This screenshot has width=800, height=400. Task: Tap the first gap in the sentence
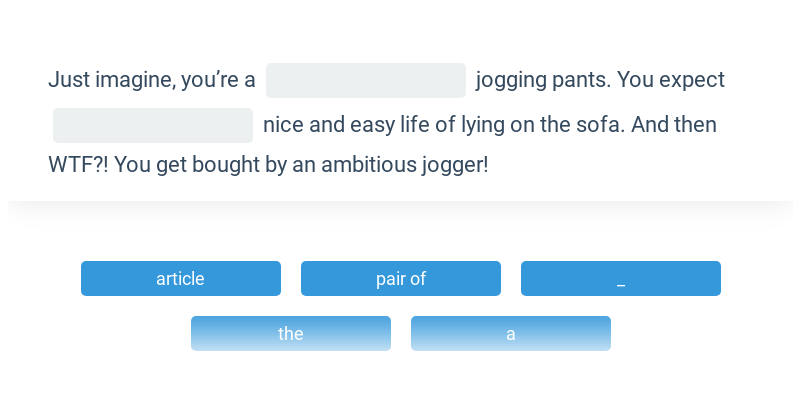(366, 80)
